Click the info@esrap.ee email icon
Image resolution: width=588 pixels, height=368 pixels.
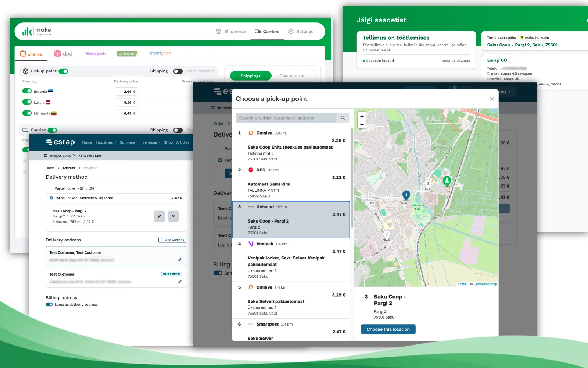click(x=46, y=156)
